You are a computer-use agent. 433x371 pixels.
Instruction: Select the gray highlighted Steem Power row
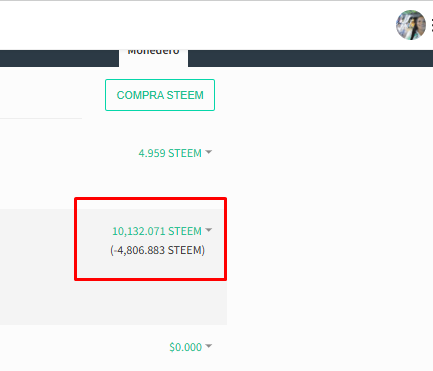tap(113, 267)
